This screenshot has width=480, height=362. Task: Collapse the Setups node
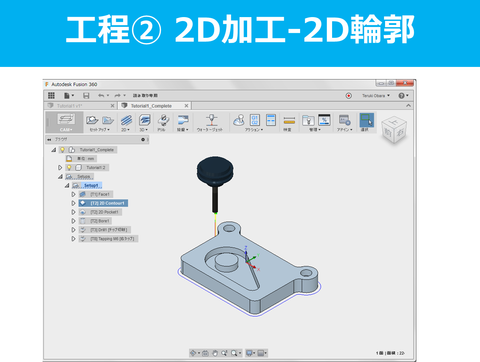pyautogui.click(x=60, y=177)
